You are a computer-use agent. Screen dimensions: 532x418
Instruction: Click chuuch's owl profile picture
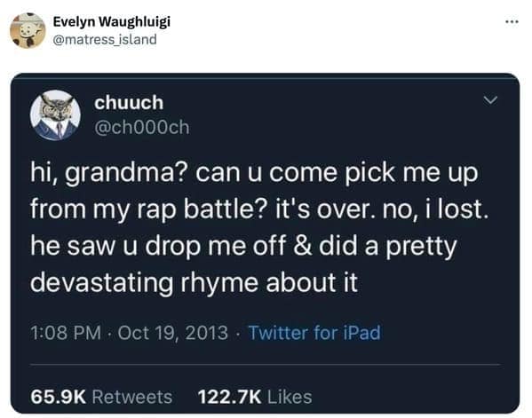pyautogui.click(x=55, y=114)
